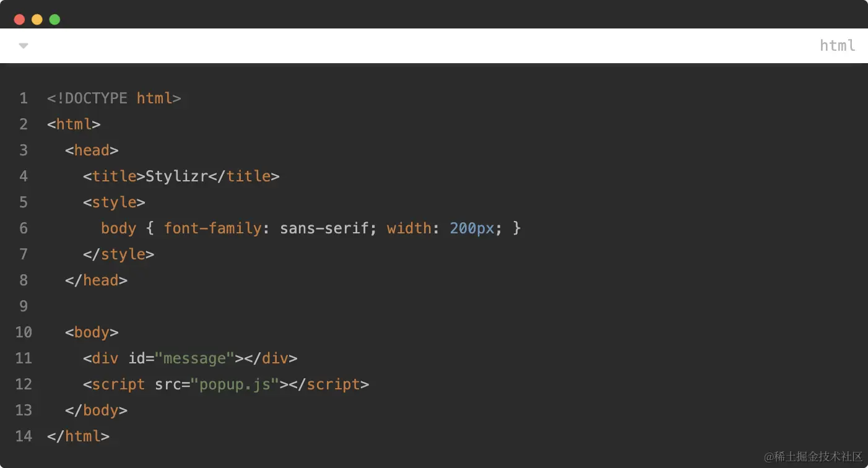Click the yellow minimize window dot
The height and width of the screenshot is (468, 868).
click(37, 19)
